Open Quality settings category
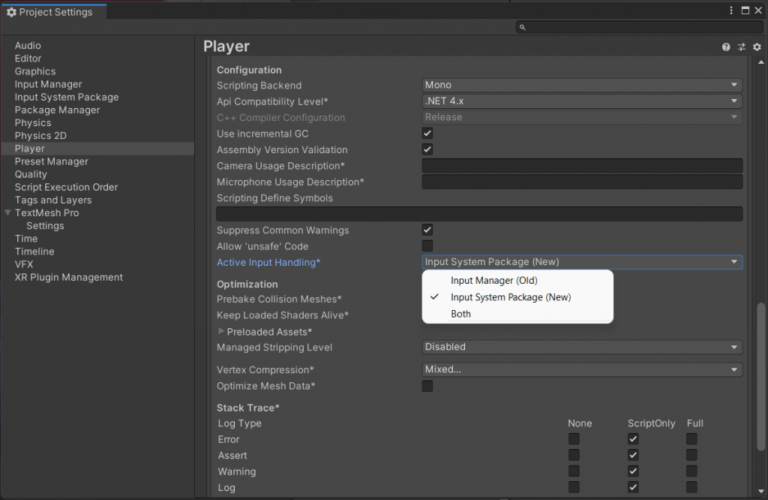 31,174
